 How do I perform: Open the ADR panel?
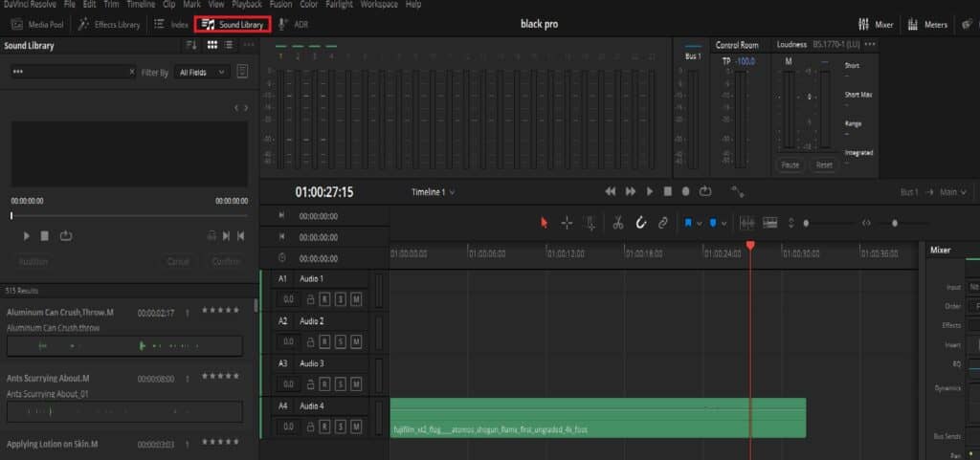(x=293, y=24)
